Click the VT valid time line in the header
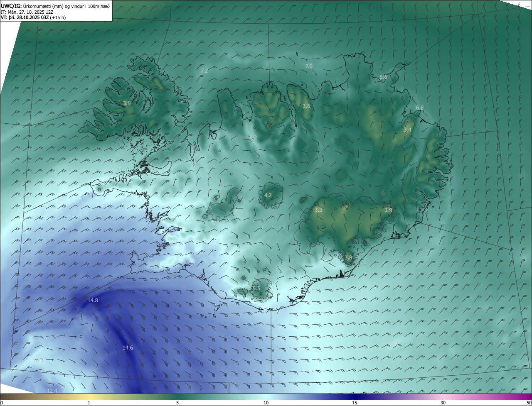This screenshot has width=532, height=406. (x=33, y=17)
